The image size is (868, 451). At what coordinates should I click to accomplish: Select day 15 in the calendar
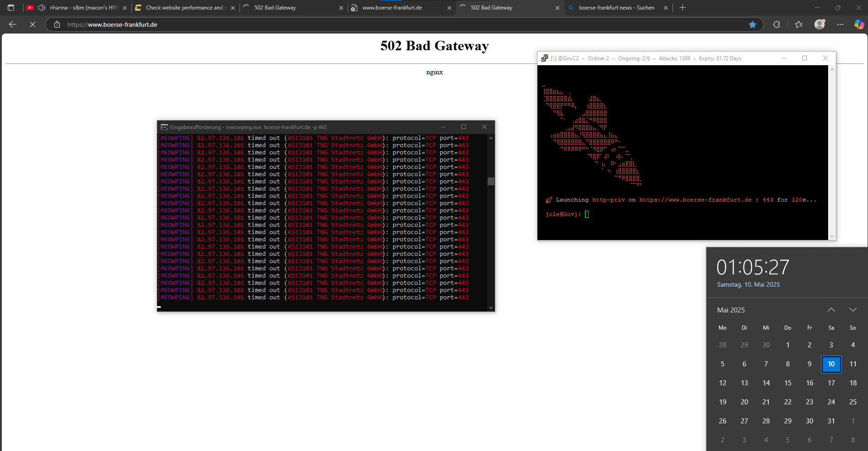pyautogui.click(x=788, y=383)
